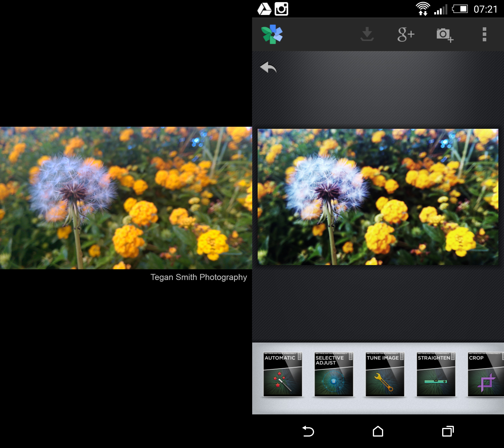Viewport: 504px width, 448px height.
Task: Select the Automatic filter tile
Action: [x=283, y=374]
